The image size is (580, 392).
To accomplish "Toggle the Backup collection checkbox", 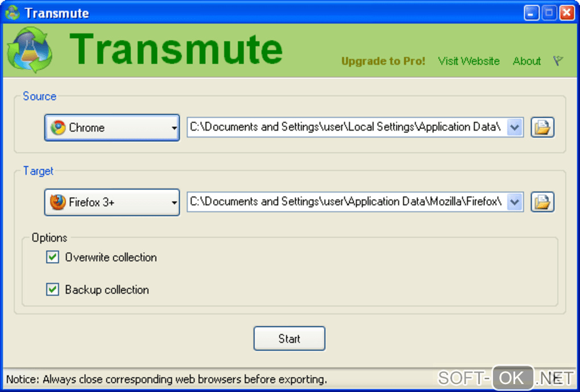I will tap(52, 290).
